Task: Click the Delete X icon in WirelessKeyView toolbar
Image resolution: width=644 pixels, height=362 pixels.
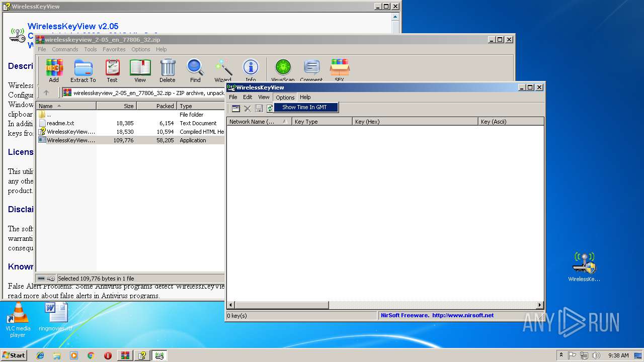Action: 247,108
